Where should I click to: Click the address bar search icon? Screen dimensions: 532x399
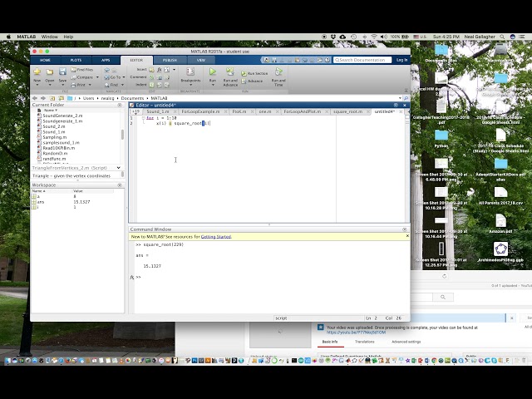tap(406, 98)
